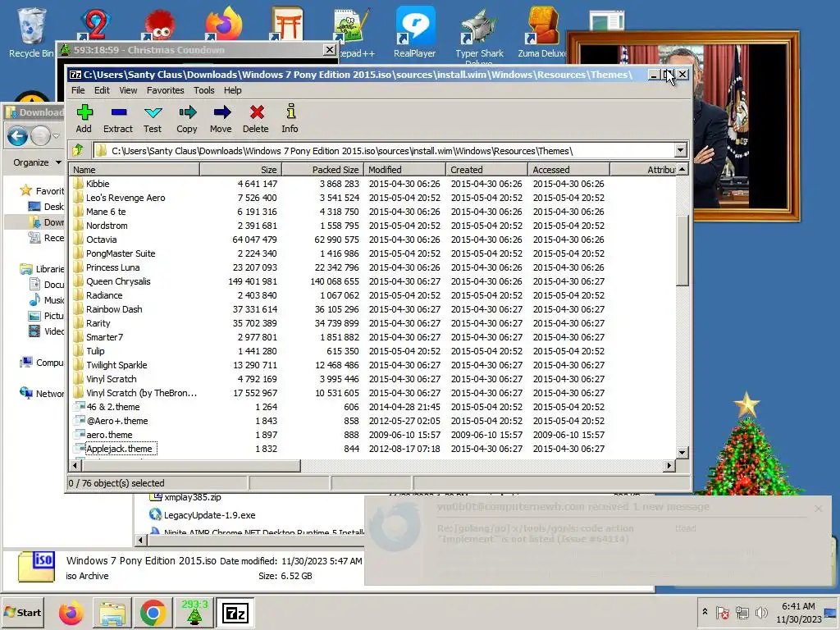Open Typer Shark Deluxe desktop shortcut

(x=479, y=35)
